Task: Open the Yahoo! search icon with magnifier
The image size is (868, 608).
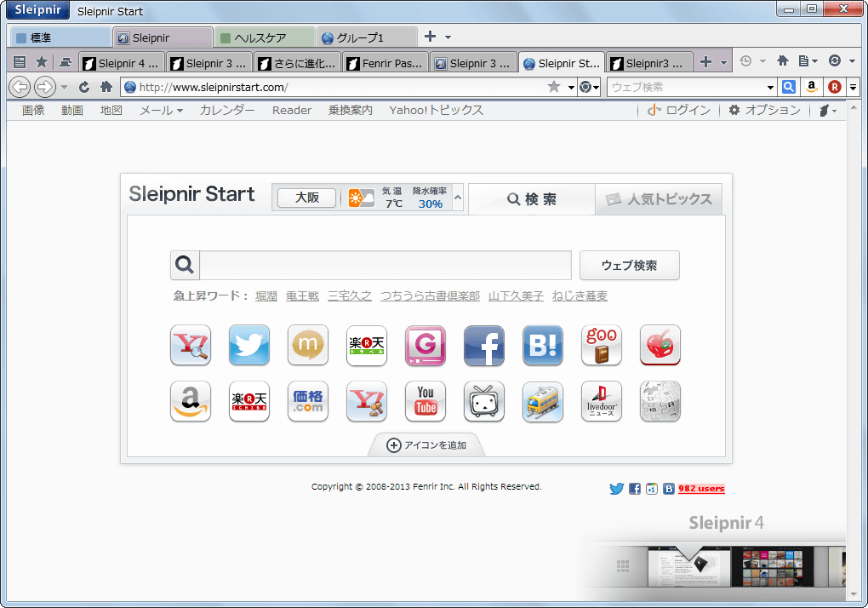Action: 191,346
